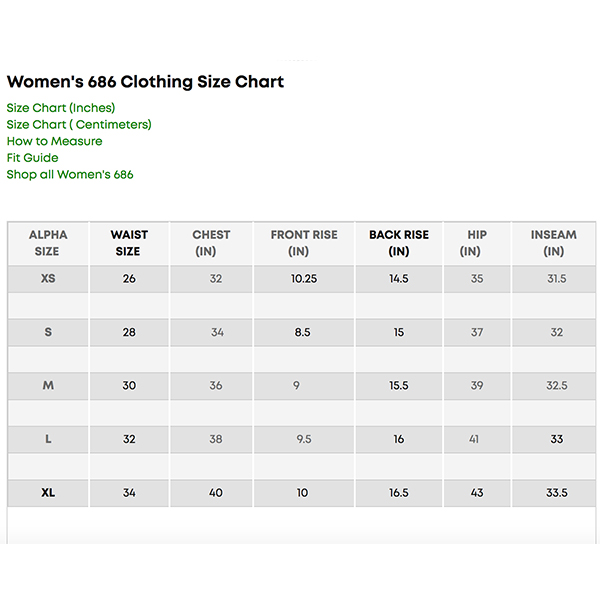
Task: Click the Alpha Size column header
Action: pyautogui.click(x=48, y=243)
